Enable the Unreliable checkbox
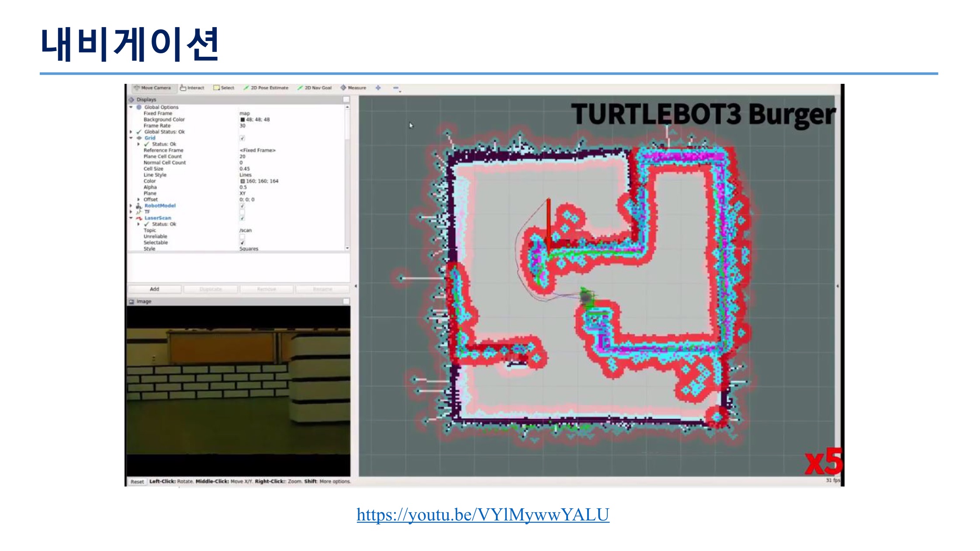This screenshot has height=551, width=980. pos(242,237)
